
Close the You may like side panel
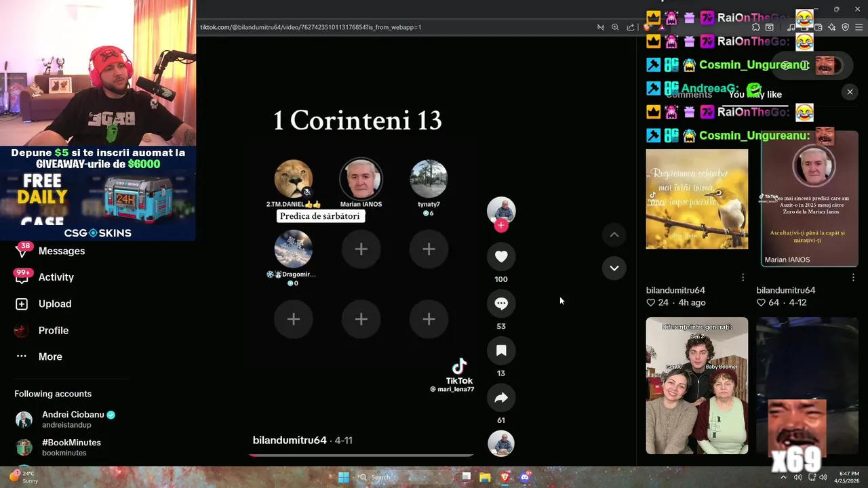click(850, 91)
